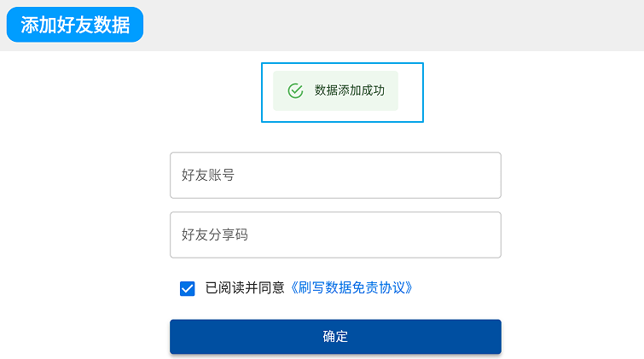Select the green success notification banner

click(x=335, y=90)
